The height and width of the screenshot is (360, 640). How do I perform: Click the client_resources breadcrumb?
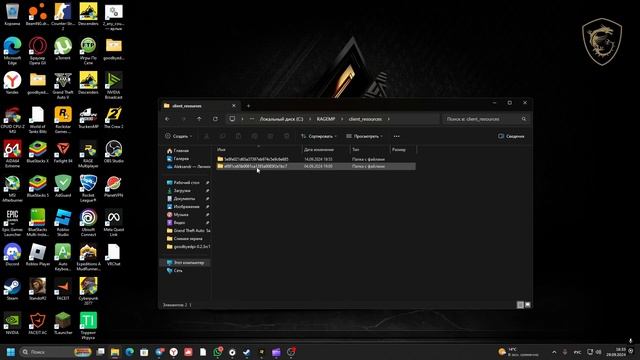pos(365,119)
